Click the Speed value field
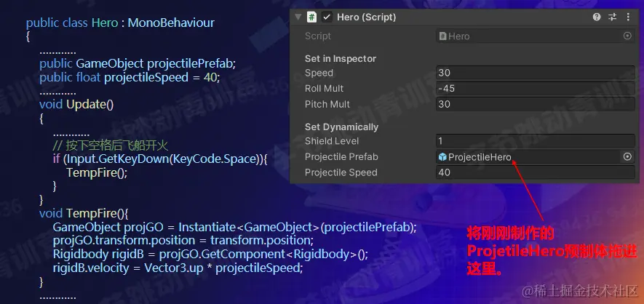This screenshot has height=304, width=644. [x=535, y=73]
